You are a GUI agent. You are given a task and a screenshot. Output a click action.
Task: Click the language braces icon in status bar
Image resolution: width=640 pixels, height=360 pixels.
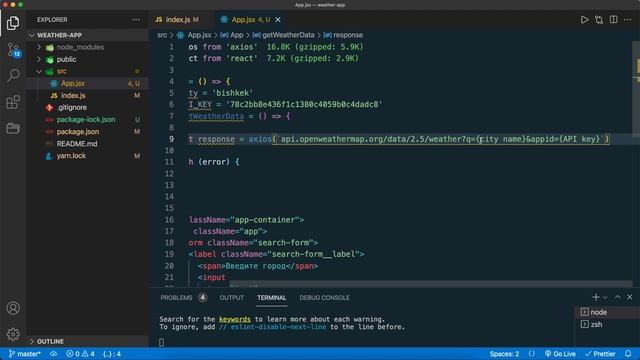pos(531,354)
